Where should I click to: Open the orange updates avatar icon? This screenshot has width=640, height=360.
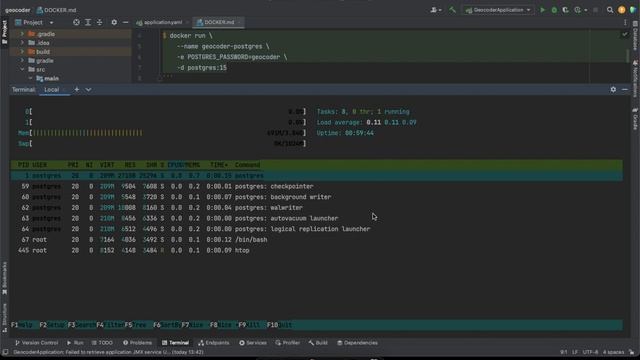coord(621,10)
